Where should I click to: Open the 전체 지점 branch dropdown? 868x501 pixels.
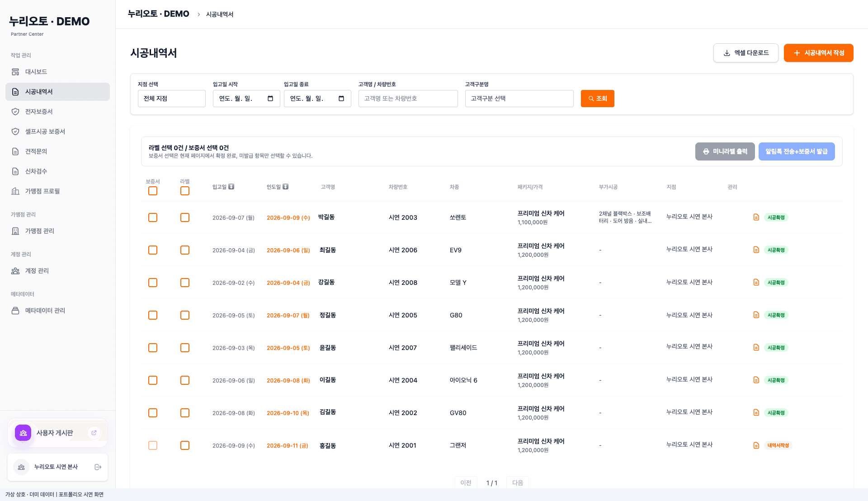[x=172, y=99]
